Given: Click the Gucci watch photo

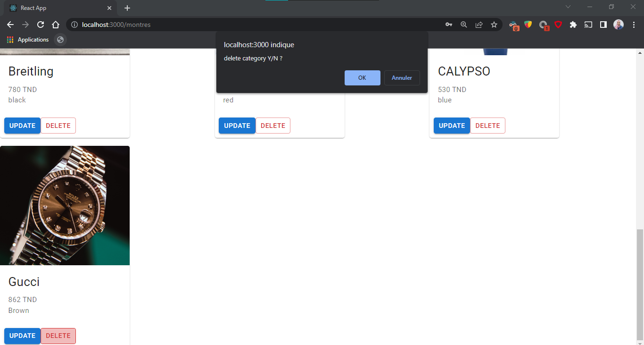Looking at the screenshot, I should point(65,205).
